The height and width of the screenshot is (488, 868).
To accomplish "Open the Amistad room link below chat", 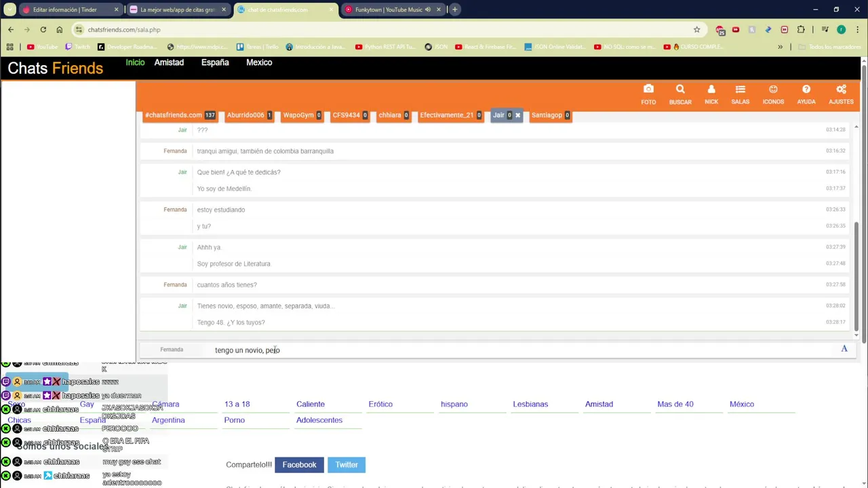I will tap(599, 404).
